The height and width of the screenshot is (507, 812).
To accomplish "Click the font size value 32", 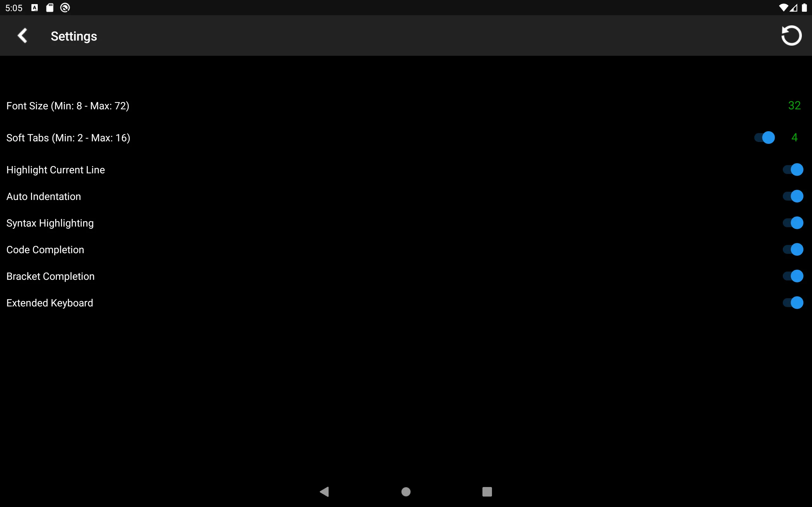I will pos(794,106).
